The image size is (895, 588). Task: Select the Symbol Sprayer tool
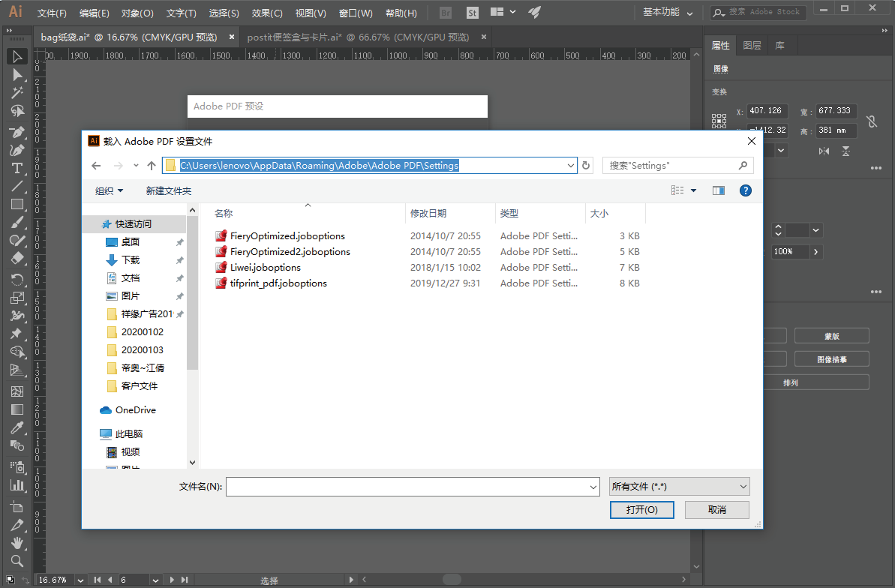click(17, 467)
